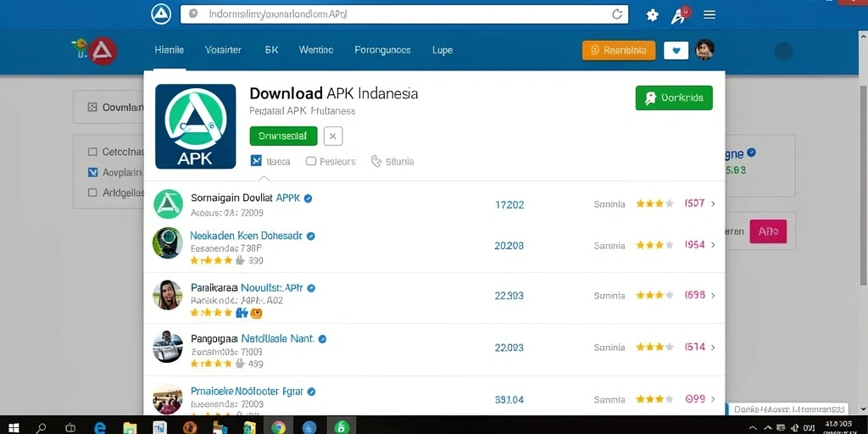Click star rating in the 391.04 row

point(654,398)
